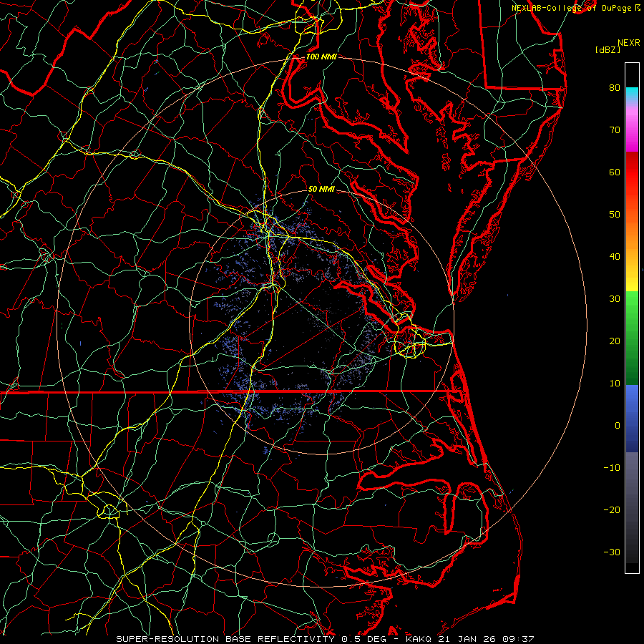Select the 100 NMI range ring label
Viewport: 644px width, 644px height.
(x=321, y=57)
